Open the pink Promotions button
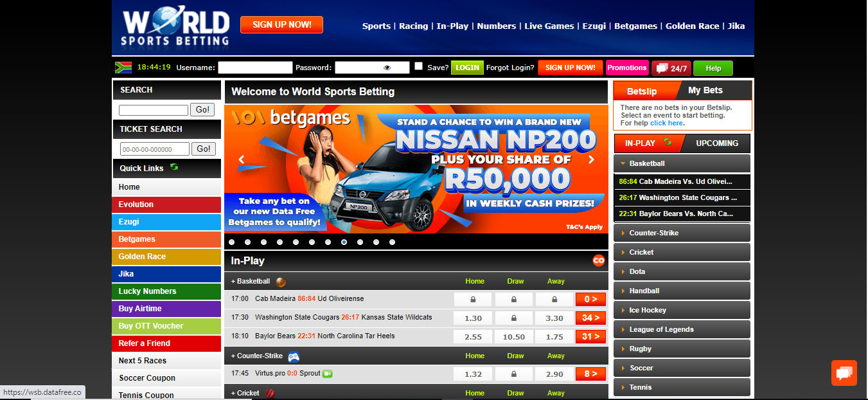The height and width of the screenshot is (400, 868). tap(627, 68)
